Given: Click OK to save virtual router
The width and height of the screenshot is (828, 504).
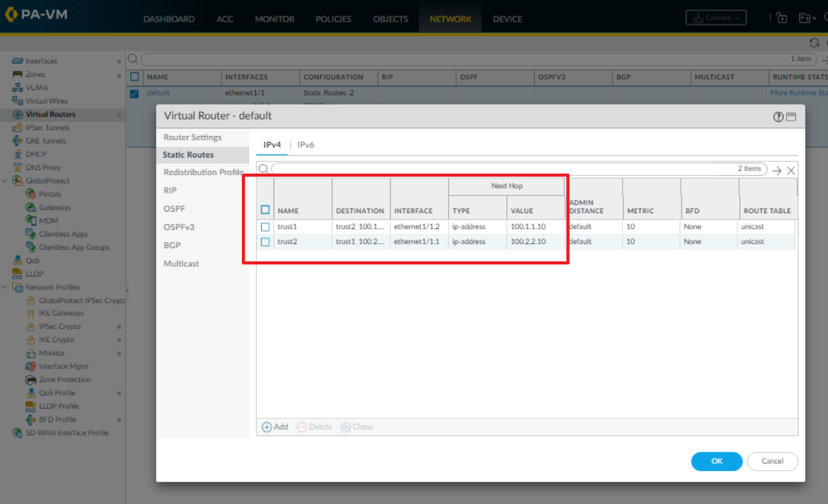Looking at the screenshot, I should point(717,461).
